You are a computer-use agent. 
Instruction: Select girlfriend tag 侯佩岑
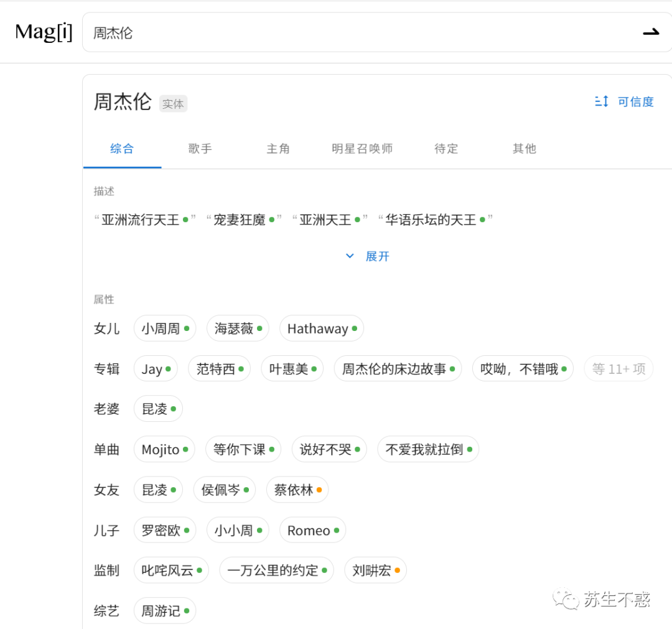[x=225, y=490]
